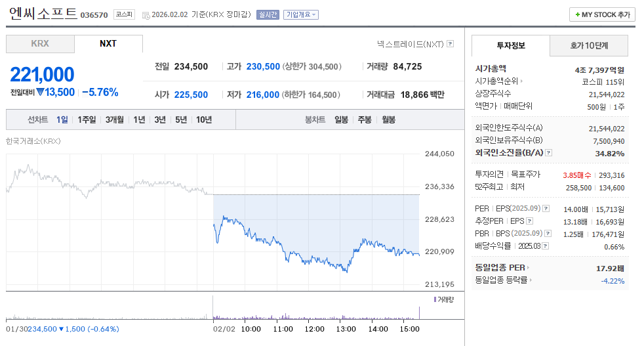Switch to 월봉 candlestick chart
The width and height of the screenshot is (644, 346).
point(388,119)
